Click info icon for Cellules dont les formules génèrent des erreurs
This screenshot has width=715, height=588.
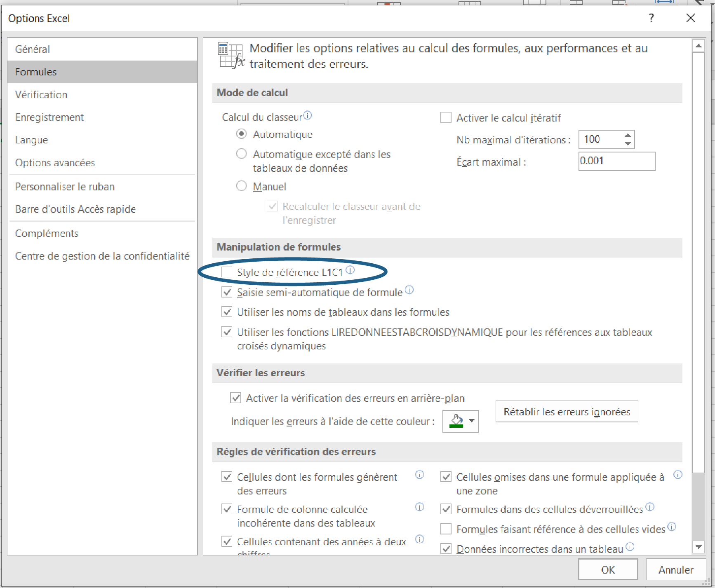point(419,475)
